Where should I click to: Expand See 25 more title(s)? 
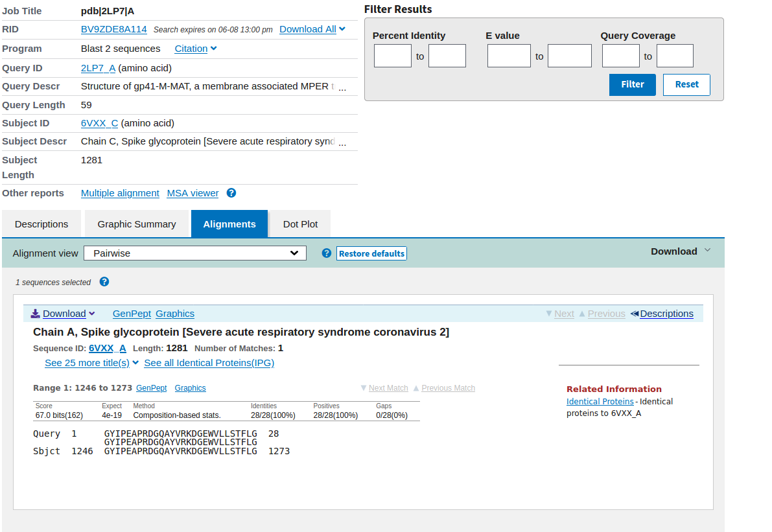pos(91,363)
